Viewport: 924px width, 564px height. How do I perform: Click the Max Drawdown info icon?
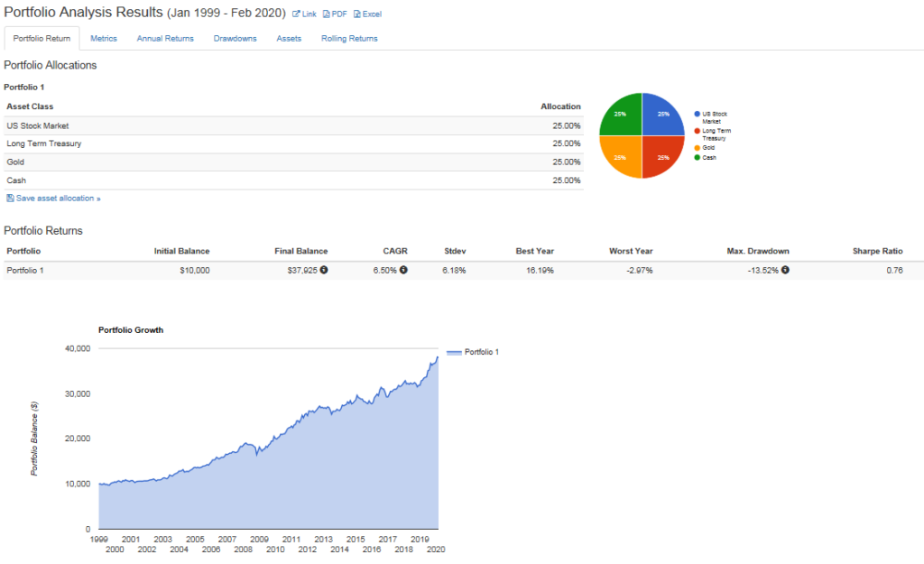pyautogui.click(x=785, y=270)
